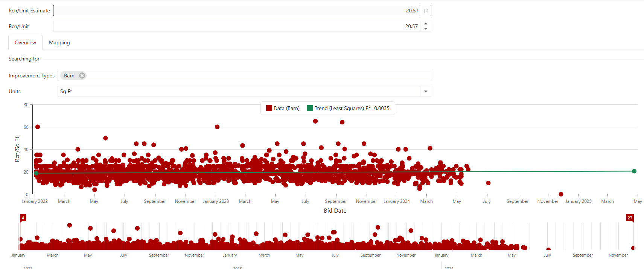The height and width of the screenshot is (269, 644).
Task: Click inside the Rcn/Unit value field
Action: (236, 26)
